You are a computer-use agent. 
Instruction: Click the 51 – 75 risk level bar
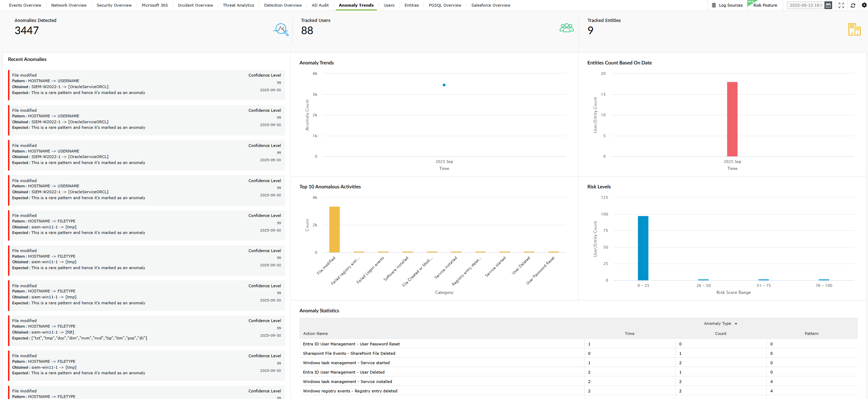click(x=764, y=280)
